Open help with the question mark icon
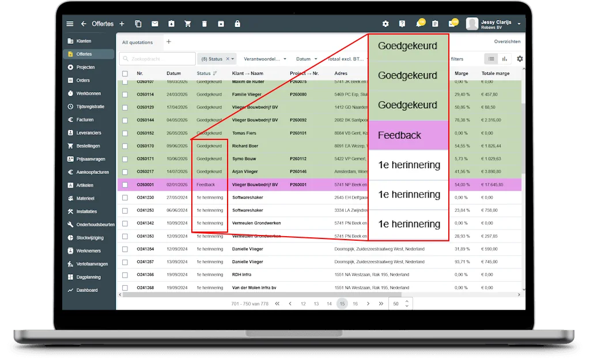 402,24
